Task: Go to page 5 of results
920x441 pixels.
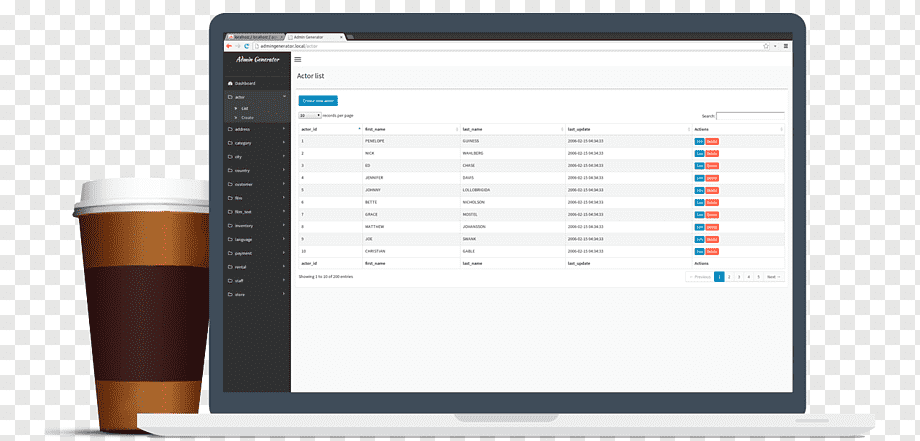Action: pos(759,277)
